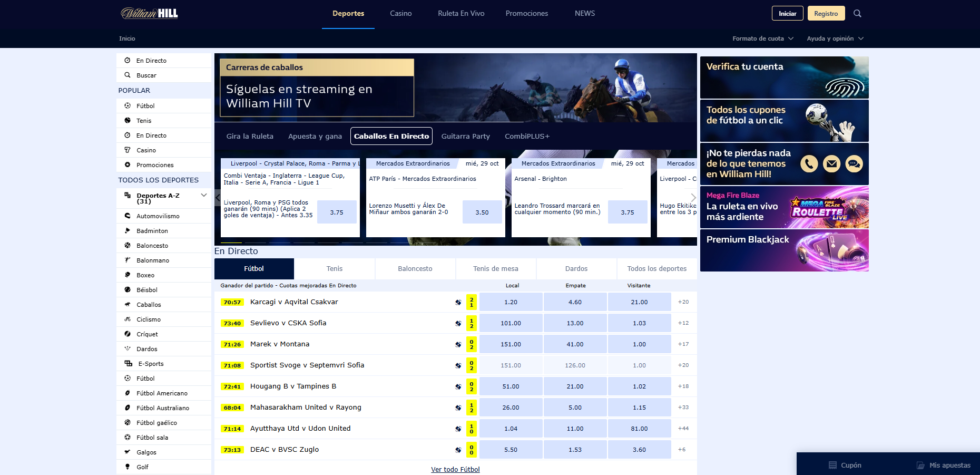This screenshot has height=475, width=980.
Task: Switch to the Tenis live tab
Action: tap(335, 269)
